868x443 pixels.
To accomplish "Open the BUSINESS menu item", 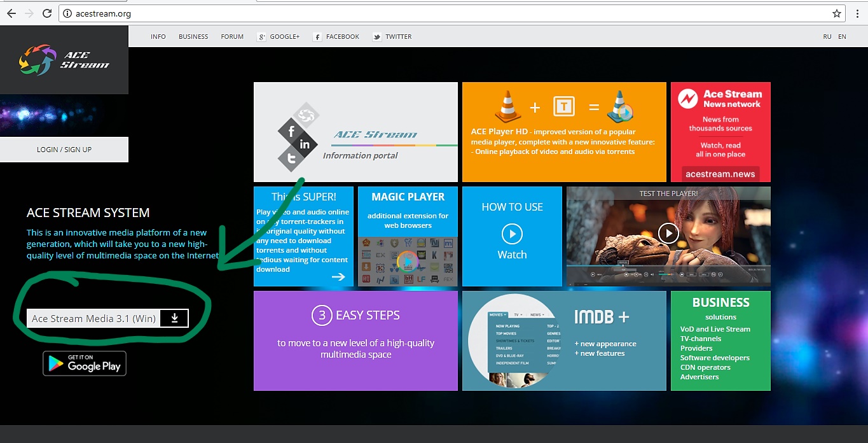I will point(193,37).
